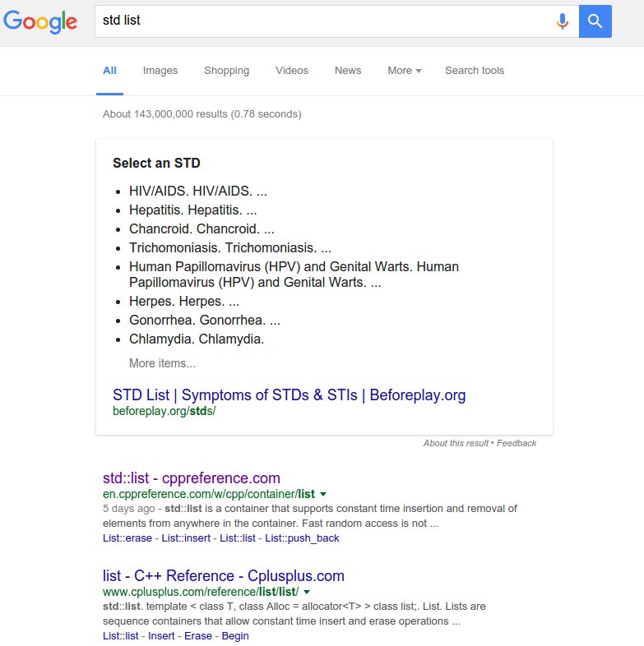Click the 'Hepatitis. Hepatitis.' list item
Image resolution: width=644 pixels, height=646 pixels.
click(x=193, y=210)
